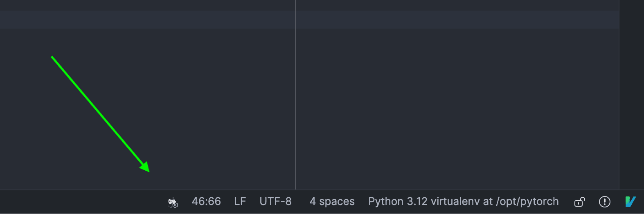Click the /opt/pytorch interpreter path text

pos(527,202)
